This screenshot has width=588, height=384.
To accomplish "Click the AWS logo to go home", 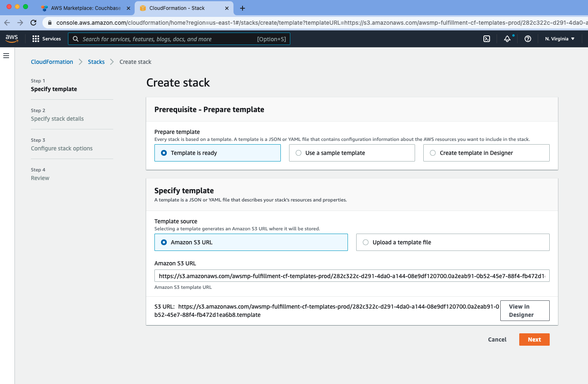I will (x=12, y=38).
